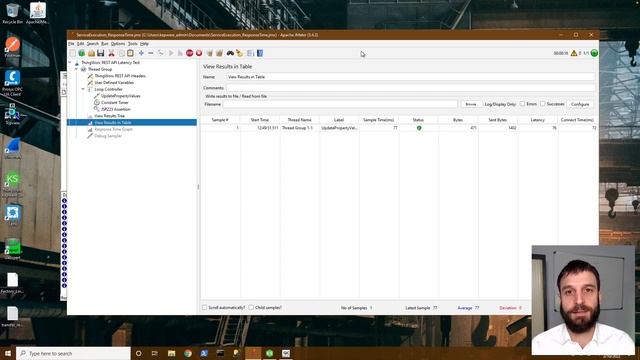
Task: Click the green running-threads indicator in the toolbar
Action: [594, 53]
